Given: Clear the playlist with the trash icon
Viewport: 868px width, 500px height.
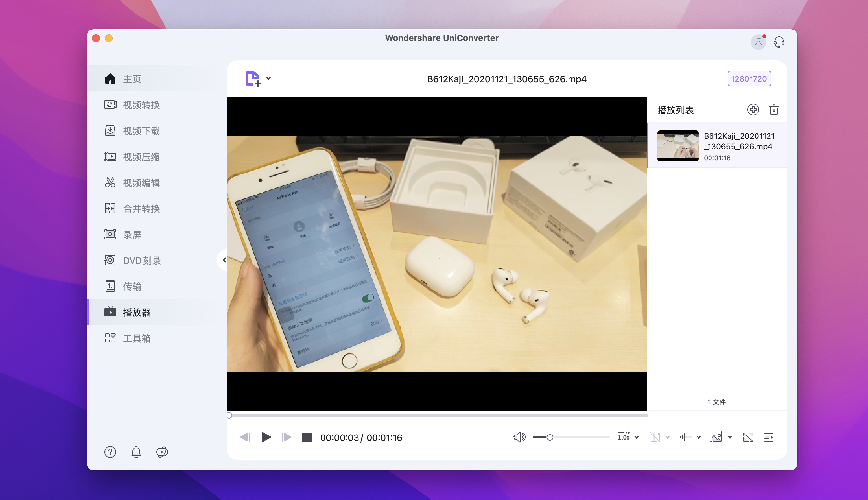Looking at the screenshot, I should (774, 110).
